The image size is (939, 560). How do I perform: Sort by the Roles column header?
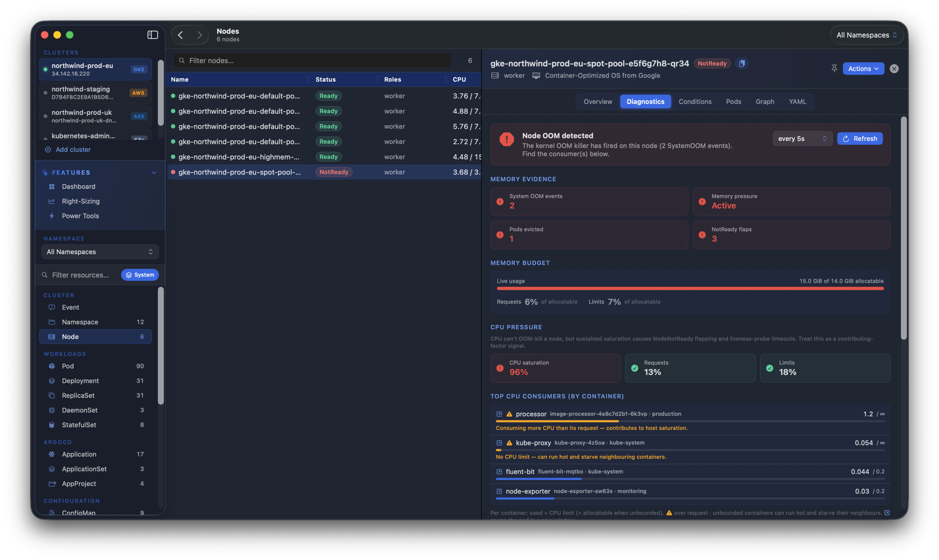pyautogui.click(x=411, y=79)
